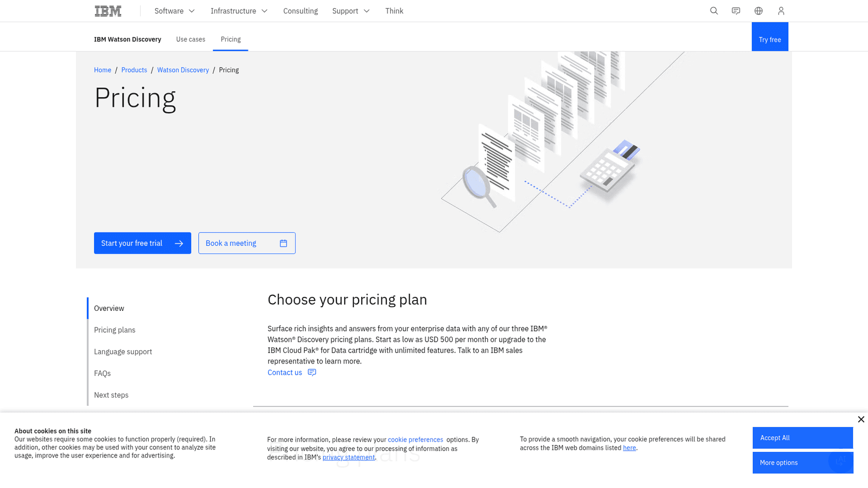This screenshot has height=488, width=868.
Task: Open the search magnifier icon
Action: click(x=714, y=11)
